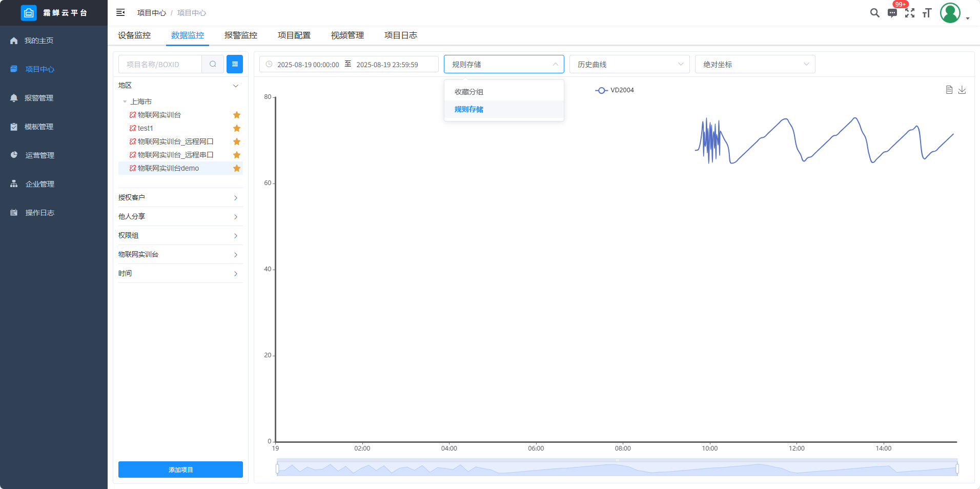Collapse sidebar using hamburger icon

(120, 13)
